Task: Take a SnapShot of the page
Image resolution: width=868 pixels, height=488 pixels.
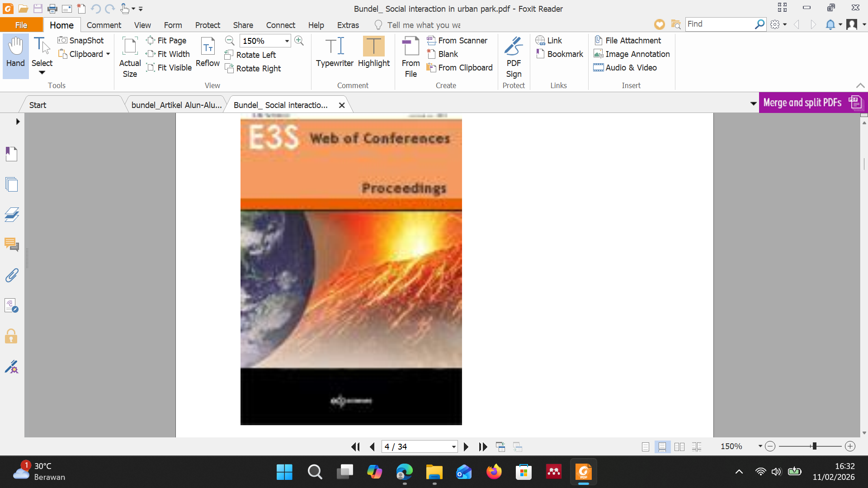Action: pyautogui.click(x=81, y=40)
